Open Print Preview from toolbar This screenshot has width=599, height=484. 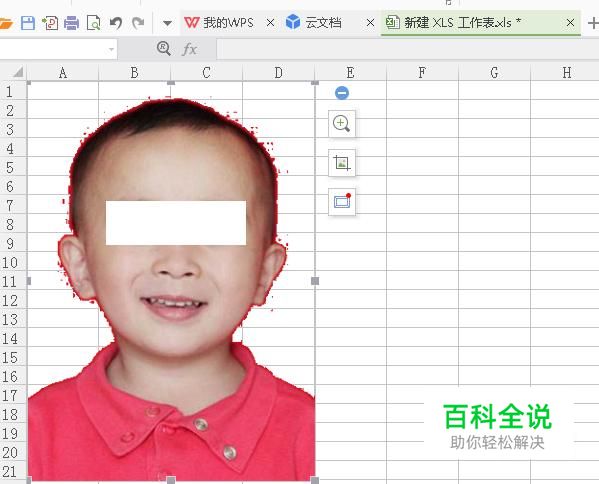94,23
